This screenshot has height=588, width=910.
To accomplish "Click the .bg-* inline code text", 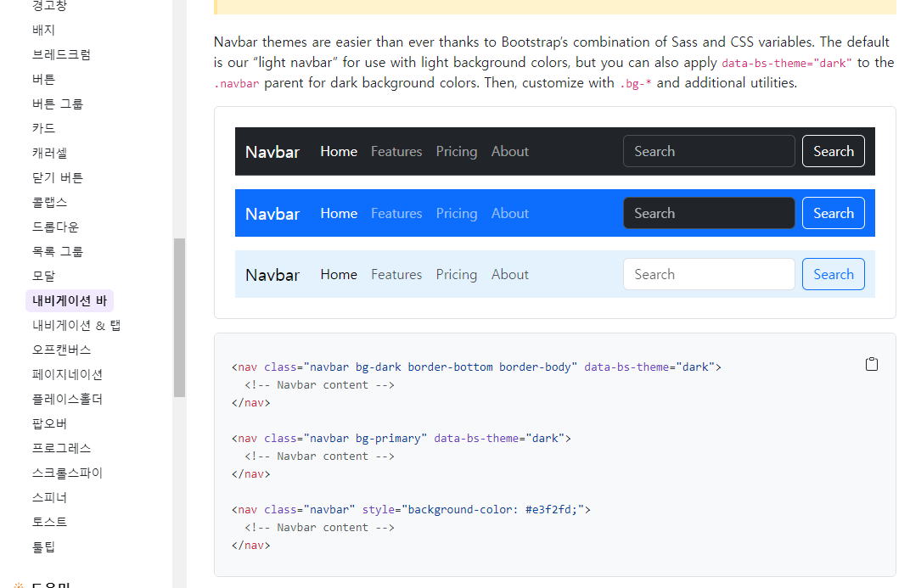I will point(636,83).
